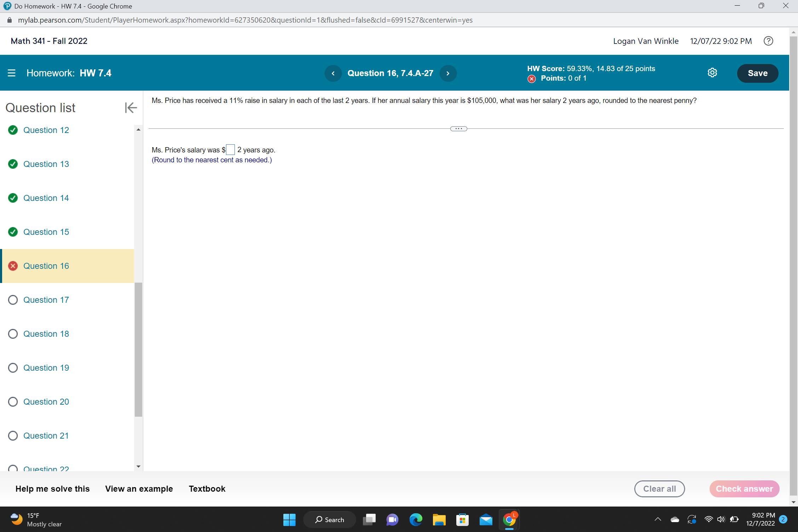Open the help question mark icon

[x=768, y=41]
